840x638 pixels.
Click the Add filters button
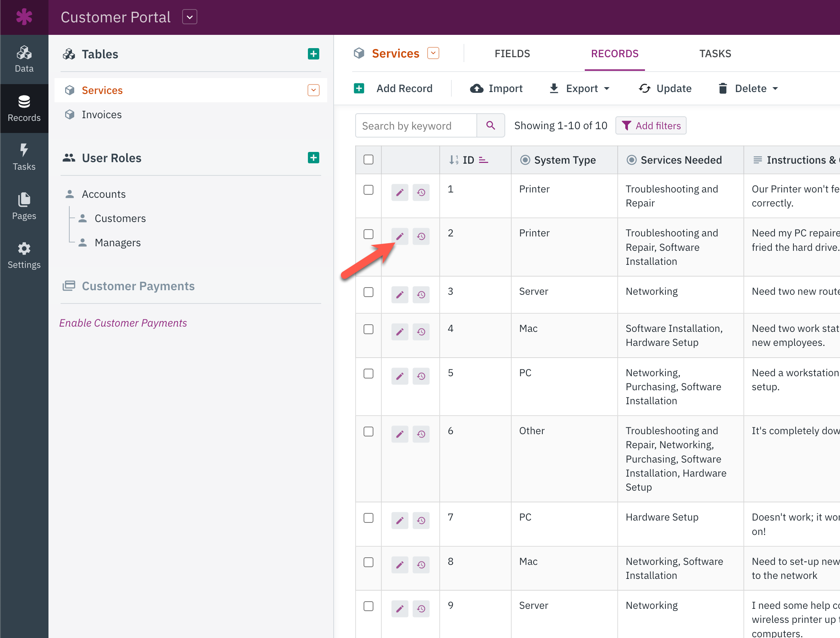651,125
